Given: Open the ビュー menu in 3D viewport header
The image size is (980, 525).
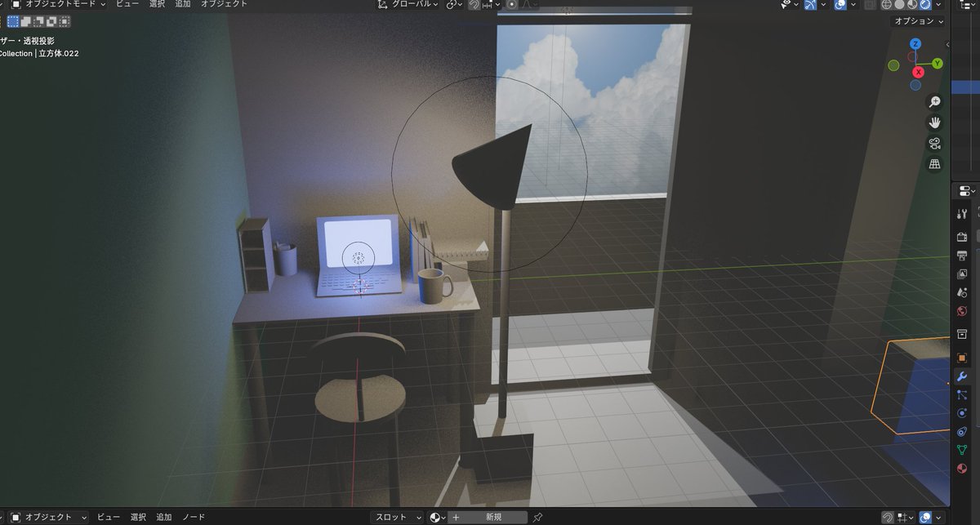Looking at the screenshot, I should 127,4.
